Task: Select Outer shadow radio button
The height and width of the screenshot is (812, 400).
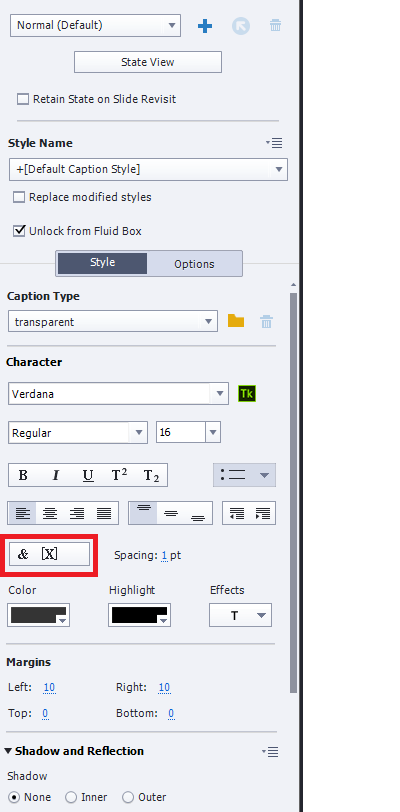Action: pyautogui.click(x=128, y=797)
